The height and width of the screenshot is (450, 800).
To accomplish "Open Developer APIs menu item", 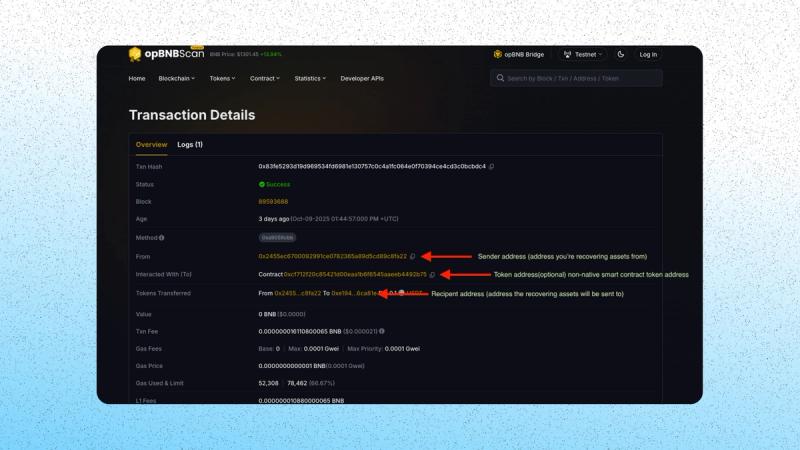I will (x=362, y=79).
